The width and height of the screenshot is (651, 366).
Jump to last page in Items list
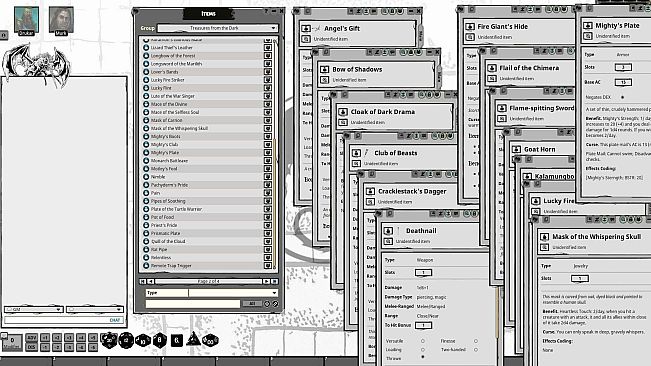pyautogui.click(x=274, y=281)
